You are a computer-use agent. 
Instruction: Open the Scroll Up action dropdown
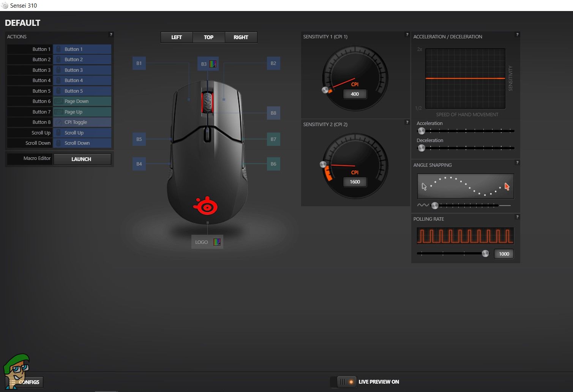pos(82,133)
